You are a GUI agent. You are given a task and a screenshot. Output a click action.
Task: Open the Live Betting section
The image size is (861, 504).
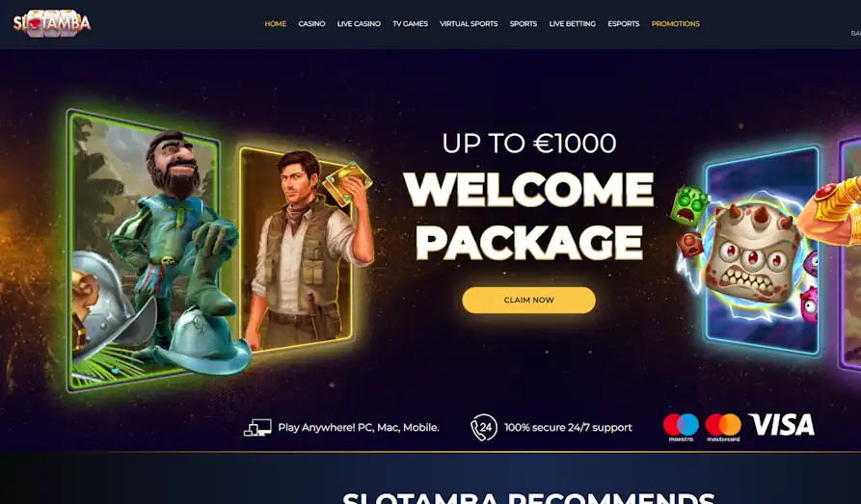pyautogui.click(x=572, y=23)
